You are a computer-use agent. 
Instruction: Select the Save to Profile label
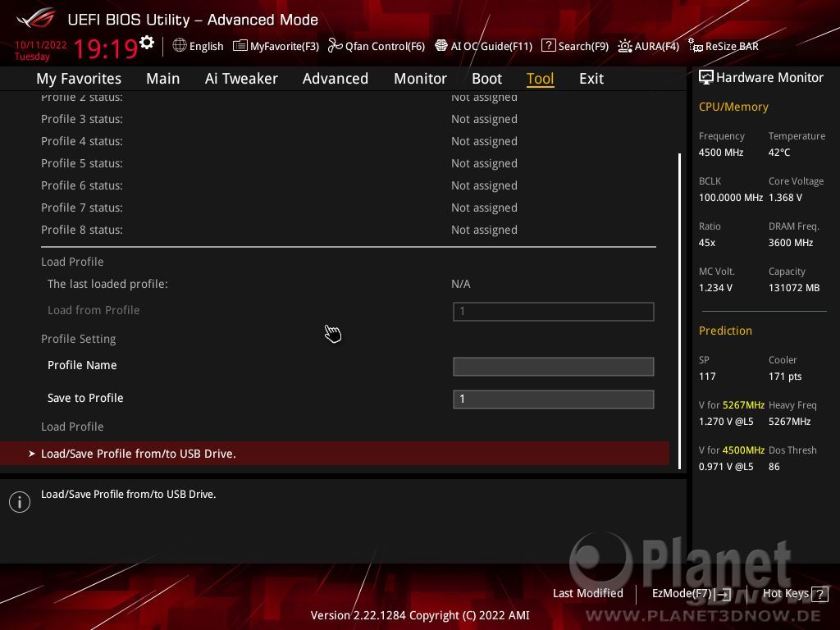[85, 398]
